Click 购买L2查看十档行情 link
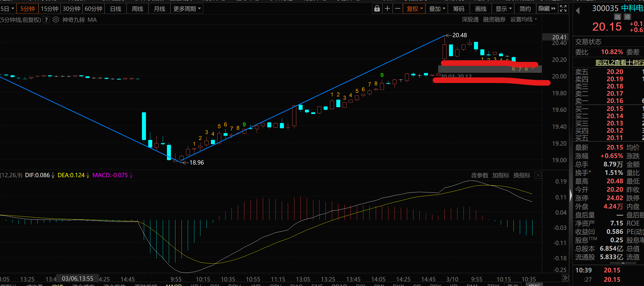This screenshot has height=286, width=644. (619, 62)
